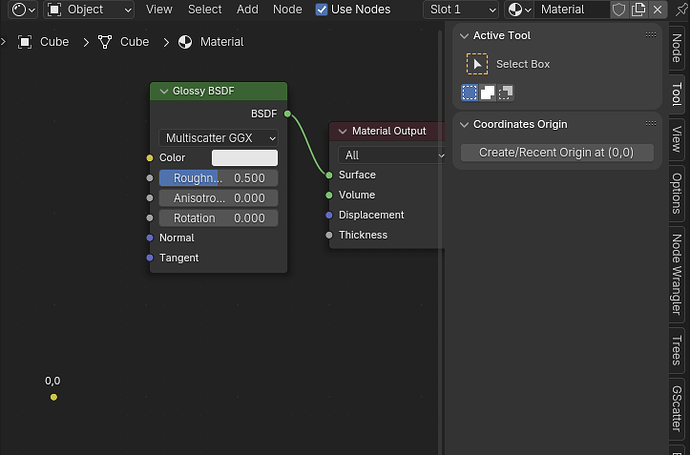Click the Surface input socket
This screenshot has width=690, height=455.
[x=329, y=175]
